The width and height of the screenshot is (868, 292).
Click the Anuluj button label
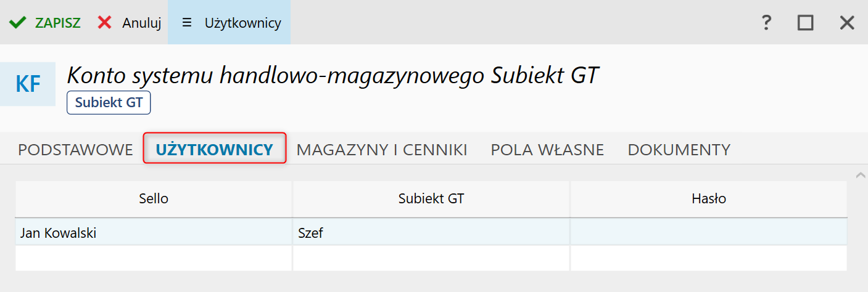[x=141, y=23]
